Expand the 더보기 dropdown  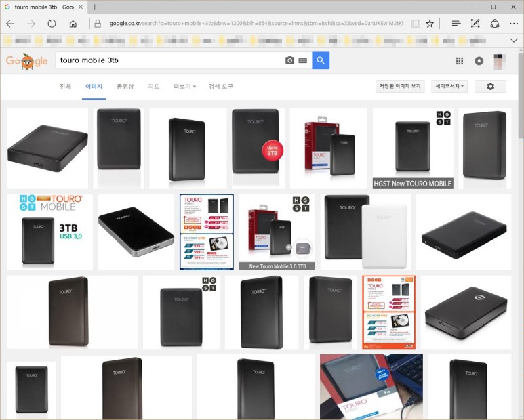[184, 87]
